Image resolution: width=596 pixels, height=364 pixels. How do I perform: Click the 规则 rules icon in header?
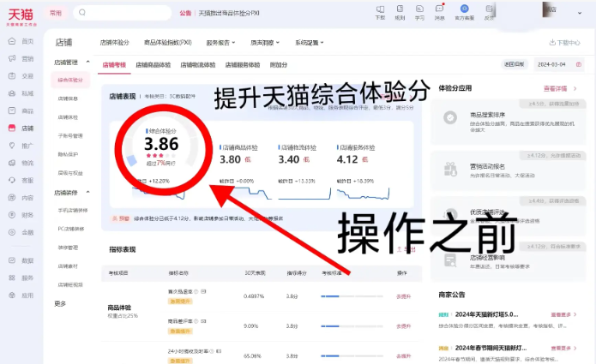[400, 9]
